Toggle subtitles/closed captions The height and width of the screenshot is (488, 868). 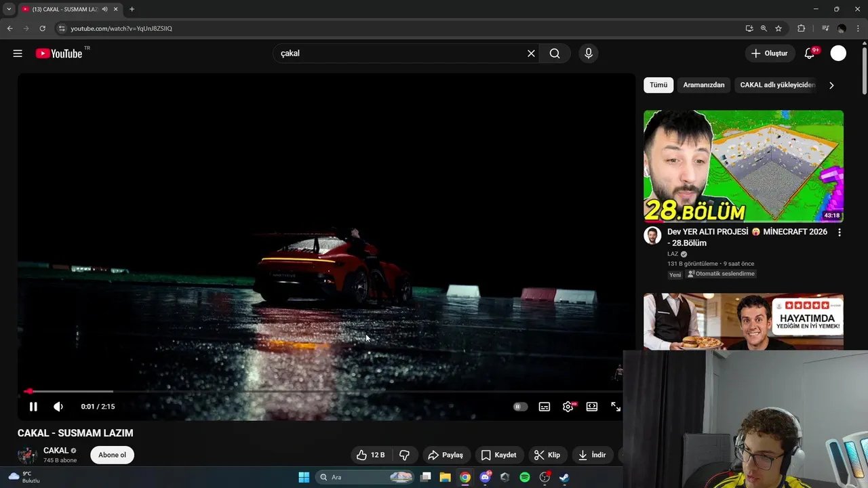[x=545, y=407]
